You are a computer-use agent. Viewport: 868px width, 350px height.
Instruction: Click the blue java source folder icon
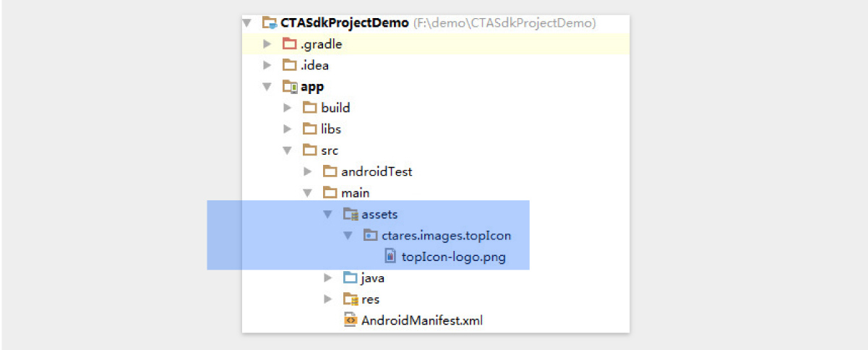click(x=351, y=278)
